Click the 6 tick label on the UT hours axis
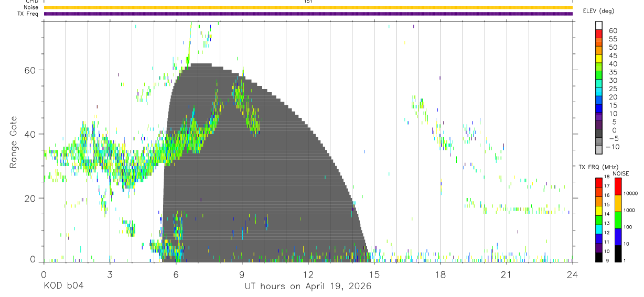The width and height of the screenshot is (644, 297). pos(176,274)
